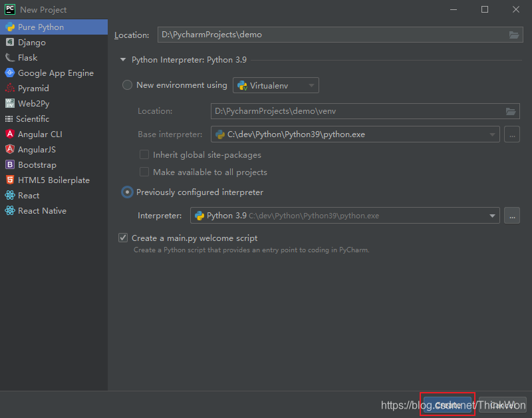Screen dimensions: 532x418
Task: Select Google App Engine project type
Action: 54,73
